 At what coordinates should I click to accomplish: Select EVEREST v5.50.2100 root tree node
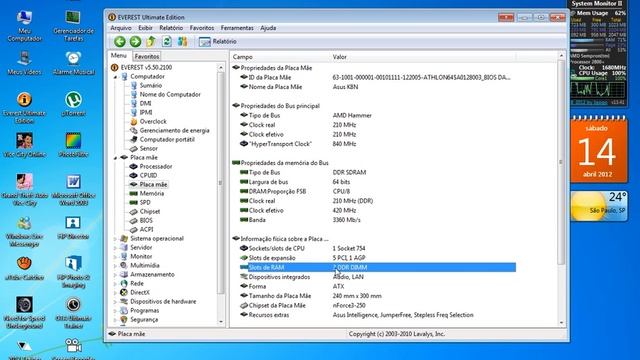[146, 67]
